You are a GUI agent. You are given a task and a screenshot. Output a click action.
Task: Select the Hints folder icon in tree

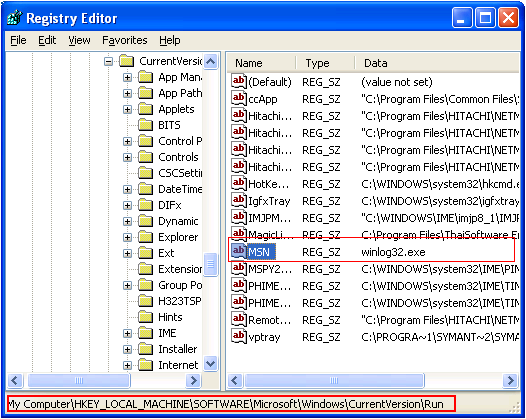146,317
